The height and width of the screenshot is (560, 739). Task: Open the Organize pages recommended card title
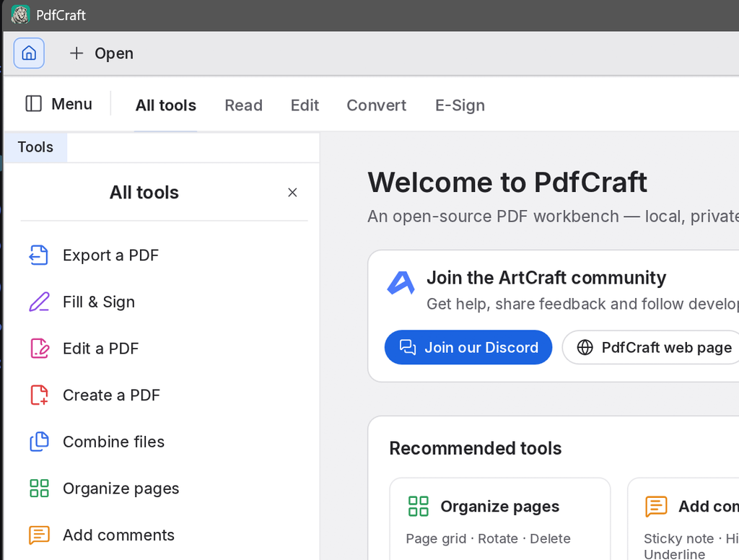(x=500, y=507)
